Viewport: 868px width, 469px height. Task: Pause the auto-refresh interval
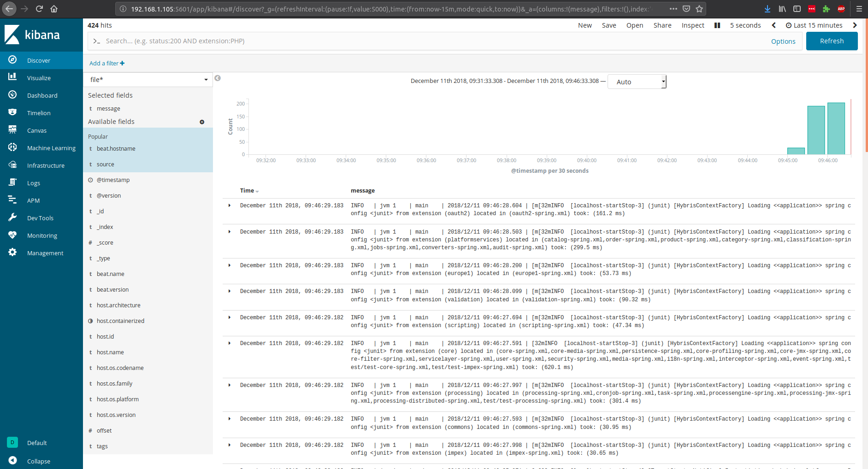[717, 25]
